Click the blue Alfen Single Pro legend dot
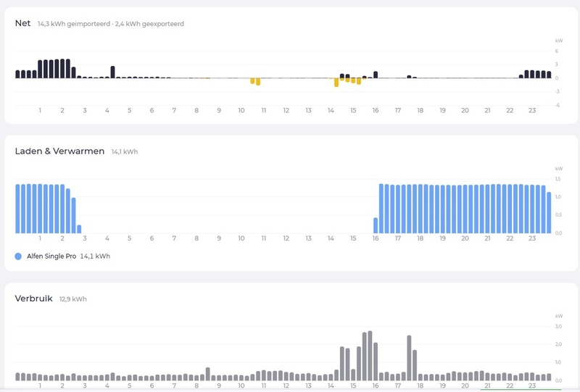The image size is (580, 392). [x=18, y=257]
